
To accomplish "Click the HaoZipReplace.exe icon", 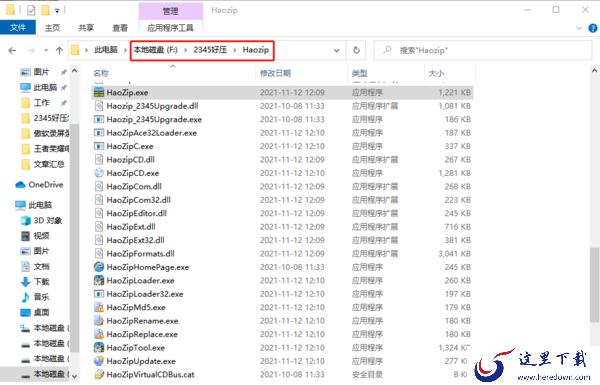I will point(99,334).
